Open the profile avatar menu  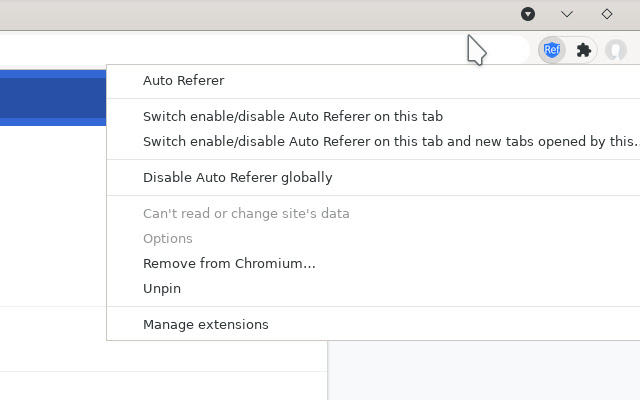coord(616,50)
